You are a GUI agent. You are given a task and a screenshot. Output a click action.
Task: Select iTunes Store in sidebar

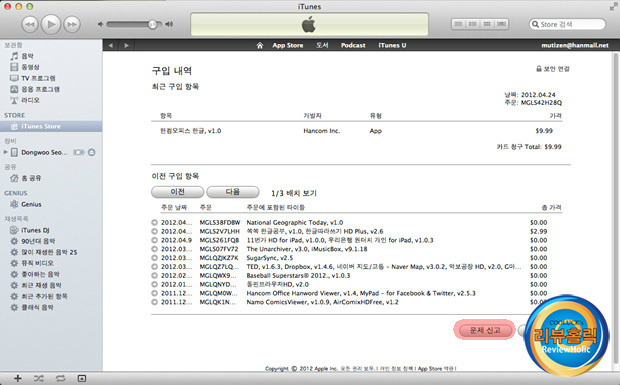[x=51, y=126]
